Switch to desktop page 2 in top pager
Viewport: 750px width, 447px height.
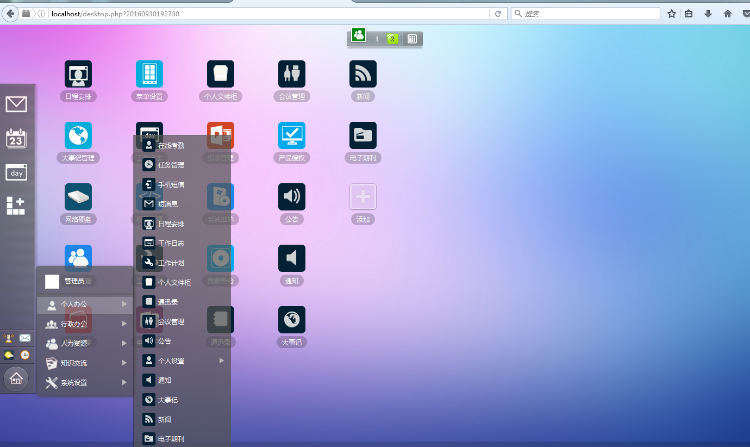pyautogui.click(x=392, y=38)
